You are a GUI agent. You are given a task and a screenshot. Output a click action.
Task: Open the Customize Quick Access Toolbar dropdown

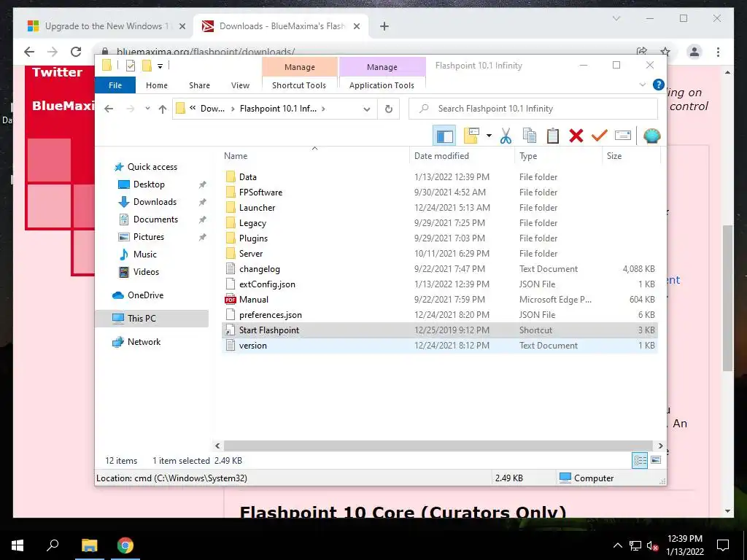(x=160, y=66)
